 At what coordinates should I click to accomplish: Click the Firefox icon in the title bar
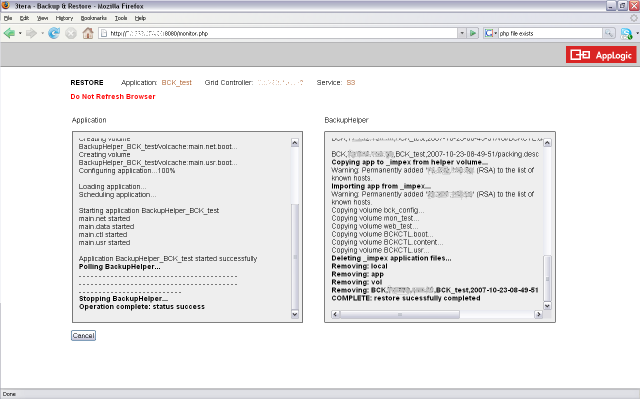pyautogui.click(x=6, y=6)
